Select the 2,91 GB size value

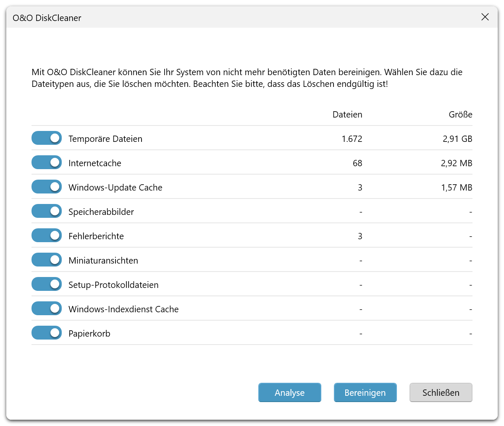coord(457,139)
